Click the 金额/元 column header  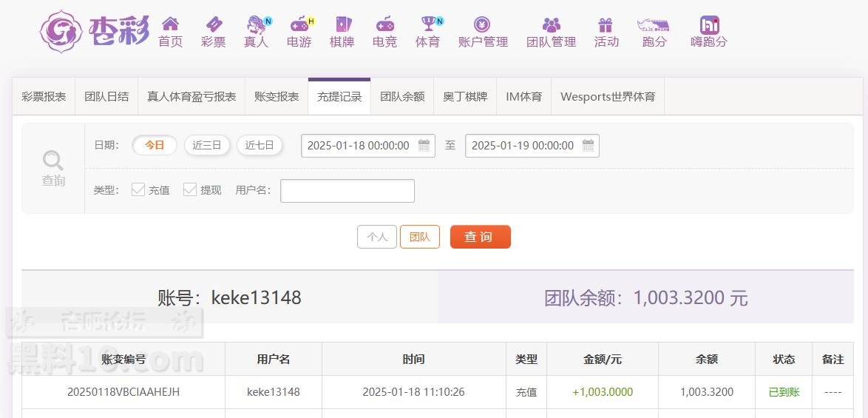pos(603,360)
